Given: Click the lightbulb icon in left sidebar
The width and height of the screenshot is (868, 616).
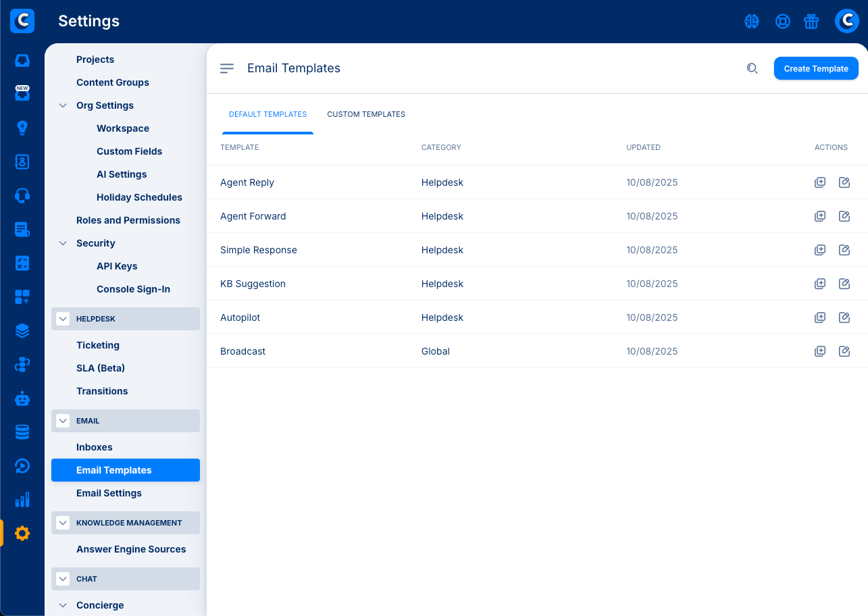Looking at the screenshot, I should pos(22,128).
